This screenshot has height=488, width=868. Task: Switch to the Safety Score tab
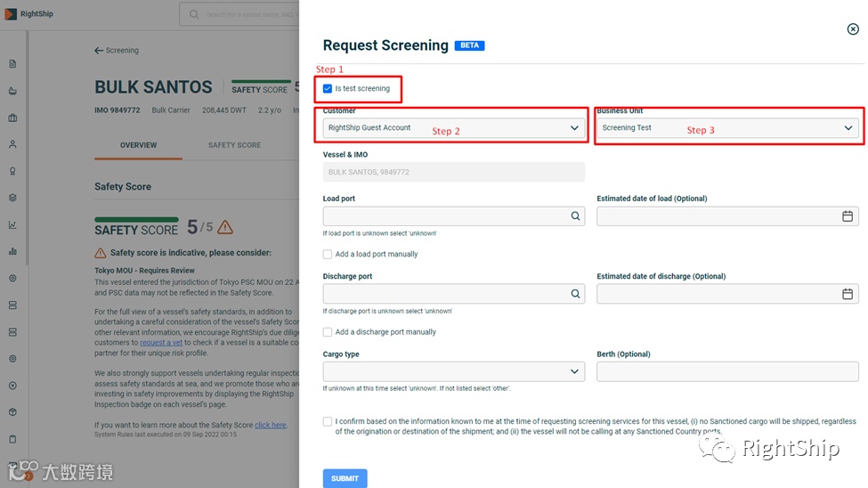(x=234, y=145)
